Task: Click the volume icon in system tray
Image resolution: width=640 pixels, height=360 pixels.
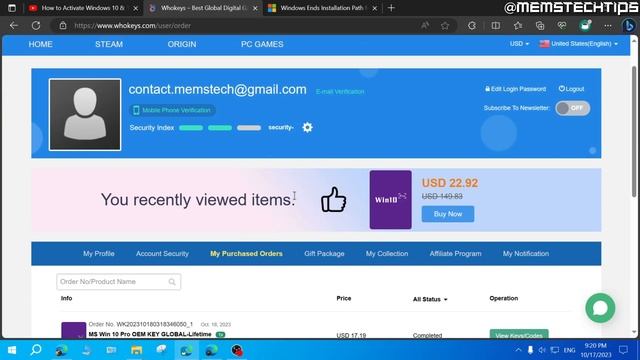Action: pos(542,350)
